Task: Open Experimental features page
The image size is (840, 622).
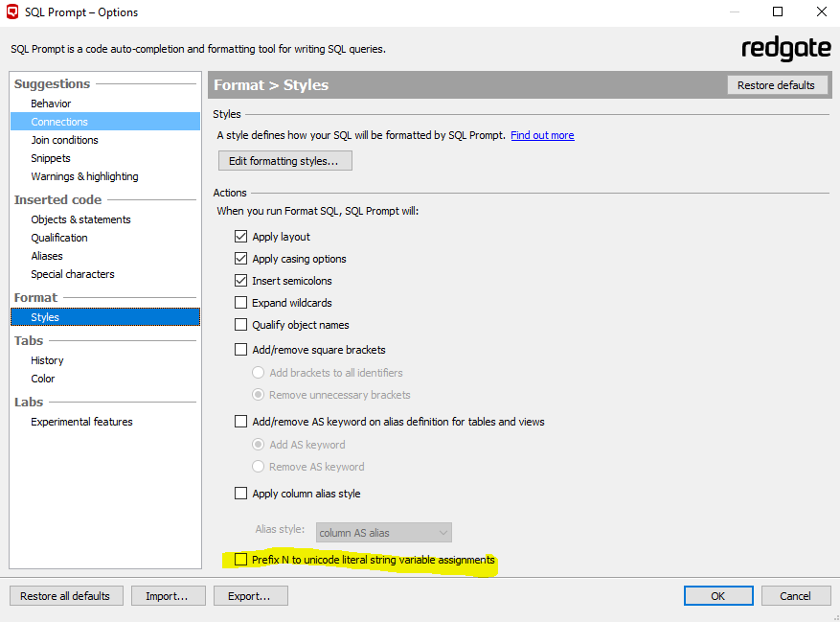Action: [81, 422]
